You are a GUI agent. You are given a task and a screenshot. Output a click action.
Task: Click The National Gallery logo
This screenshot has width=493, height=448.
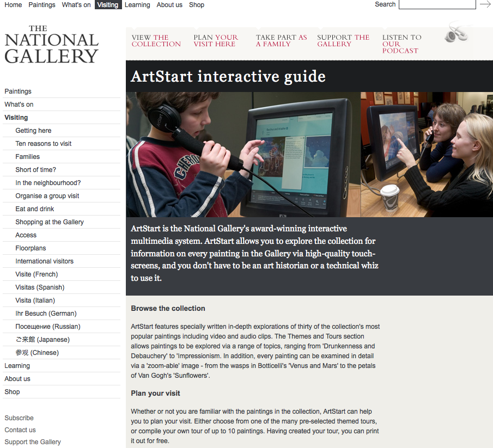pos(52,44)
